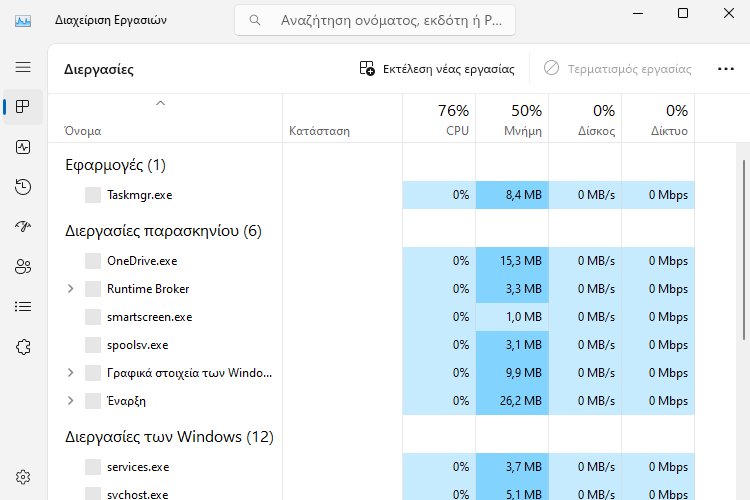Image resolution: width=750 pixels, height=500 pixels.
Task: Click the 3,1 MB memory cell
Action: 512,345
